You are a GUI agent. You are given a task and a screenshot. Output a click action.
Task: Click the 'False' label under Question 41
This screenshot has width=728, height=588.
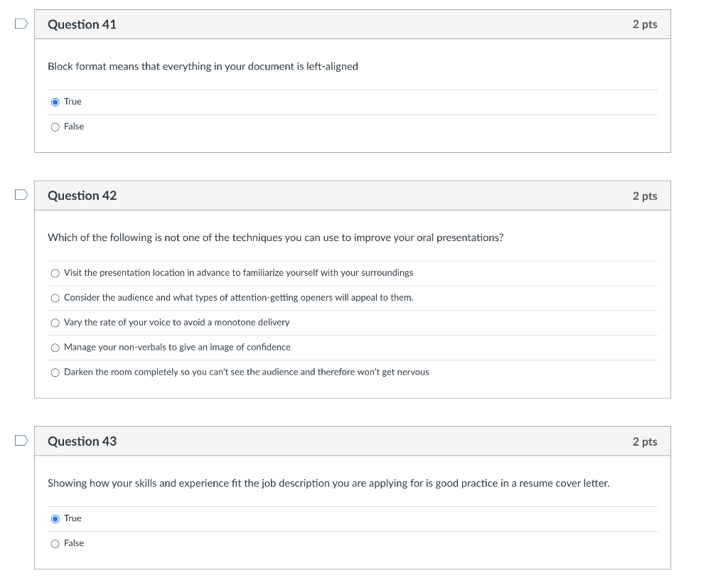point(74,127)
